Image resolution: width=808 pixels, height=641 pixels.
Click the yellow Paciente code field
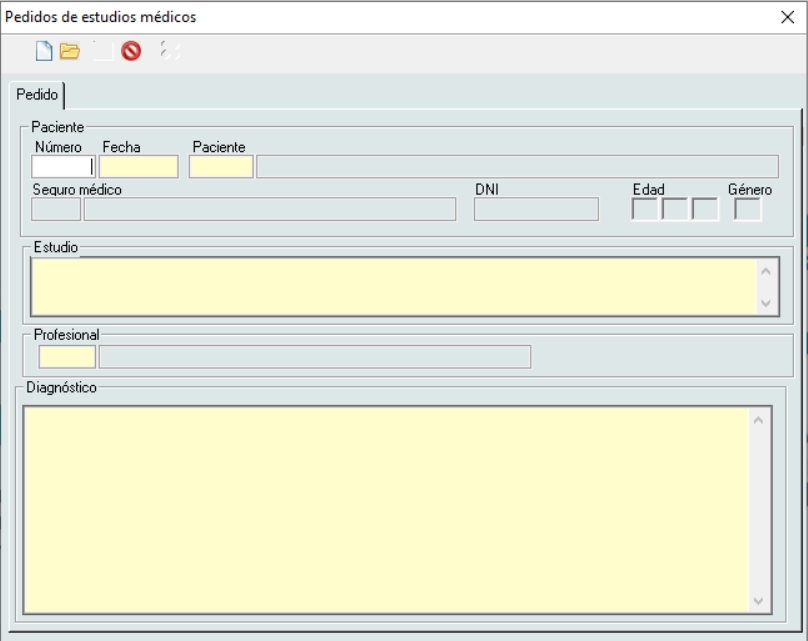click(x=221, y=167)
